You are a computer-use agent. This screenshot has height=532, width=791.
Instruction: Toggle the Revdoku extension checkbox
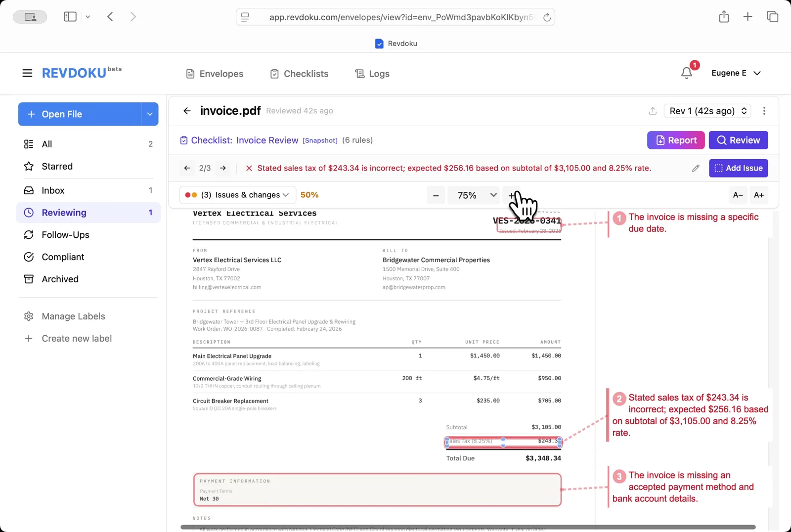tap(379, 44)
